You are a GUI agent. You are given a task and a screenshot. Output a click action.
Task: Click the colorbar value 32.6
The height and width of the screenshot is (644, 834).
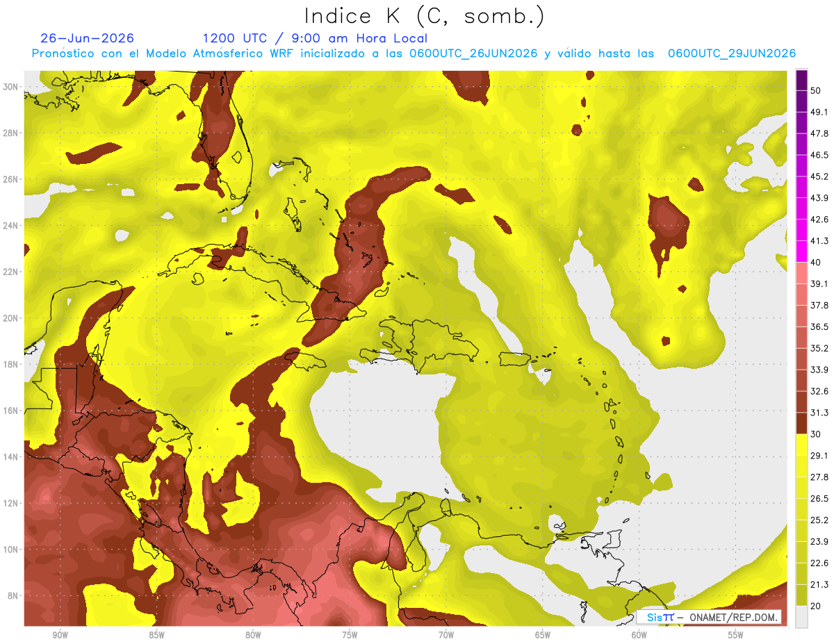tap(819, 391)
